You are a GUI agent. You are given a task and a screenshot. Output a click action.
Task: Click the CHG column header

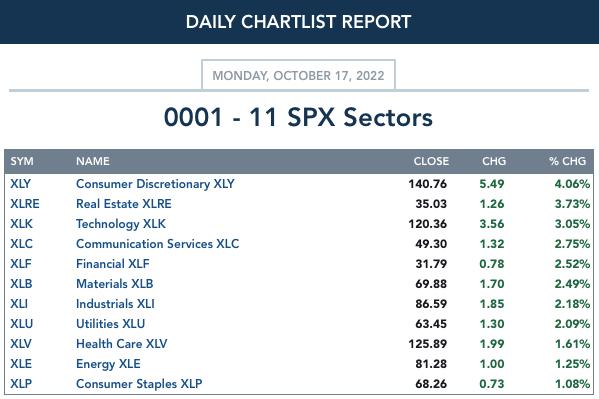(494, 161)
